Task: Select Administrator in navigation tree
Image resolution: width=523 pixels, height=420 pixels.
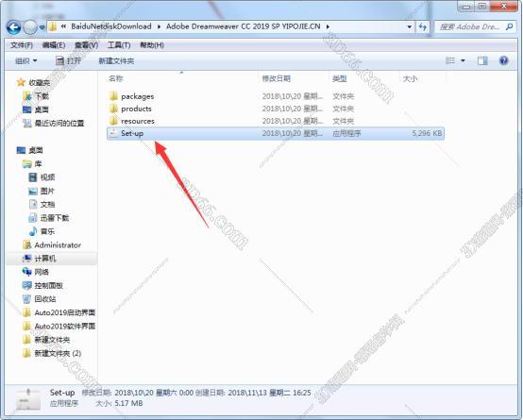Action: (x=58, y=244)
